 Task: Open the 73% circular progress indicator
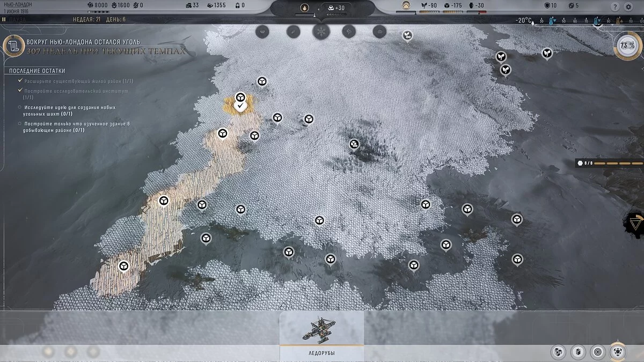pos(626,46)
